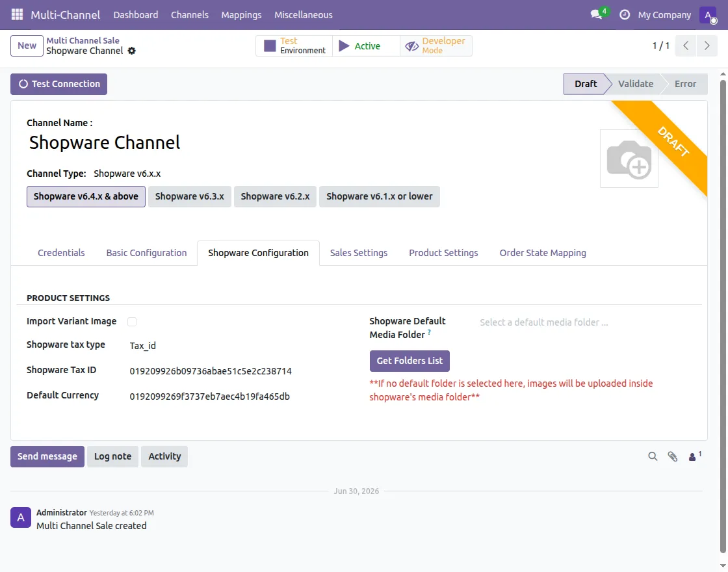Click the Multi-Channel app title
This screenshot has height=572, width=728.
tap(66, 15)
